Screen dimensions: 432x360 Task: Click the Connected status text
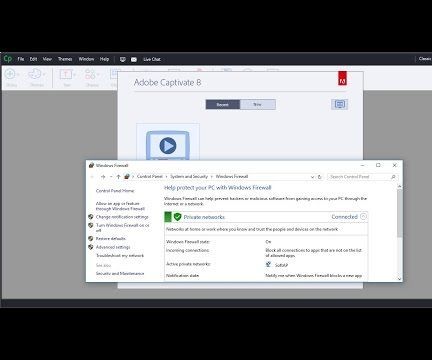tap(344, 217)
